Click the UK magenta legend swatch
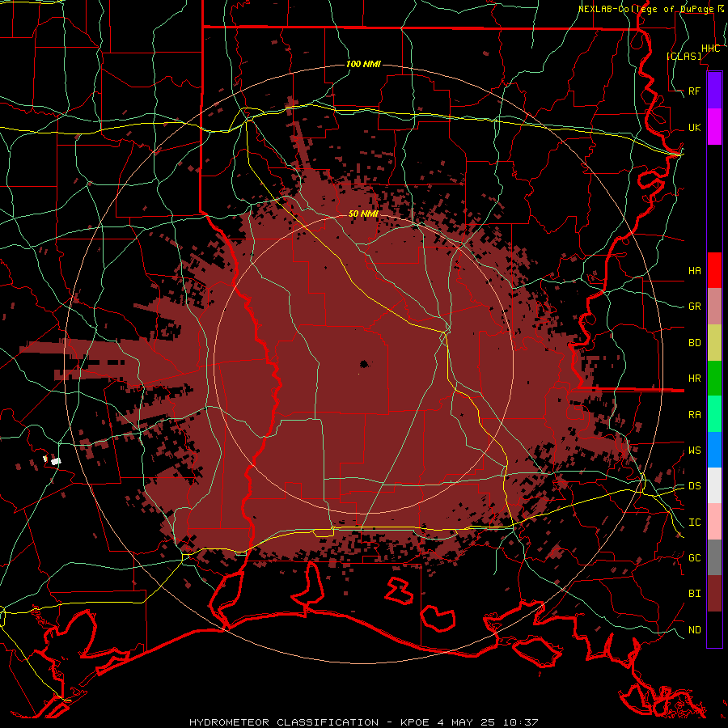 click(714, 127)
